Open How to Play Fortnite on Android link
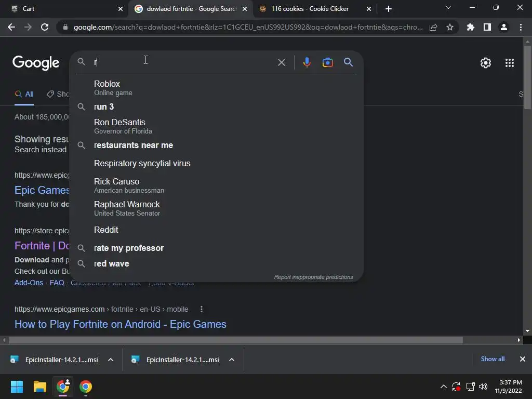The width and height of the screenshot is (532, 399). point(121,324)
